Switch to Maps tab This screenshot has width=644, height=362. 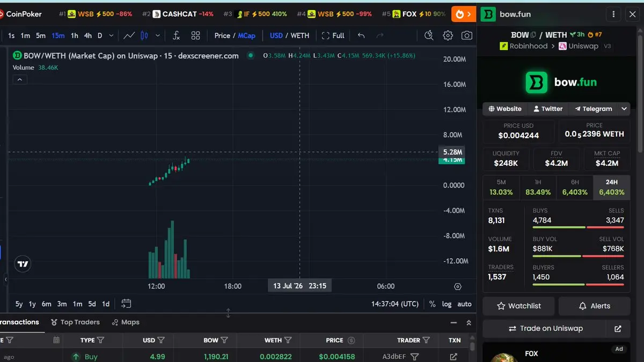tap(126, 322)
